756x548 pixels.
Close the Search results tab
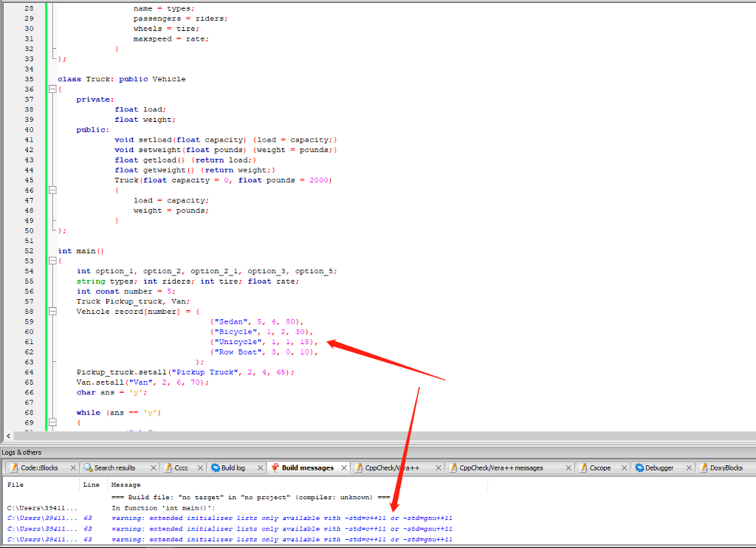point(154,467)
